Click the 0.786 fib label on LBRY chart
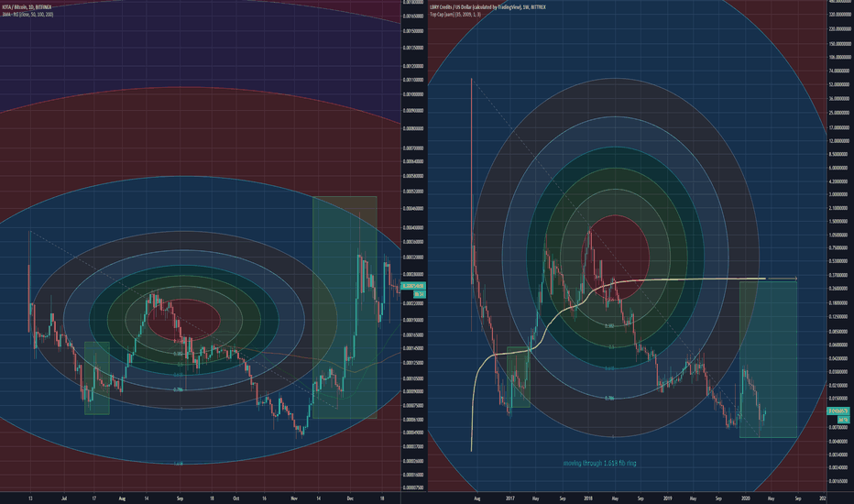 (x=610, y=399)
